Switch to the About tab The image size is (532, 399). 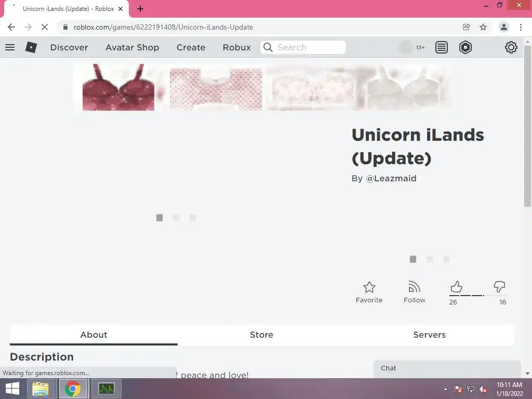click(x=94, y=335)
